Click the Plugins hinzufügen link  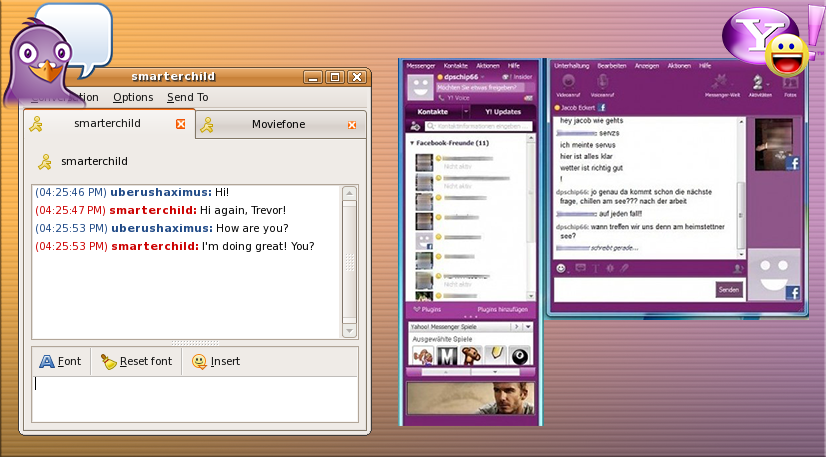point(502,310)
